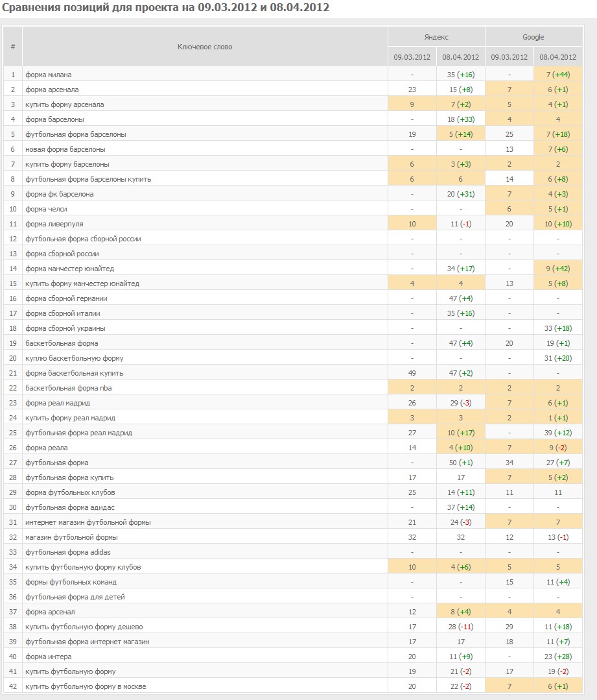Click Yandex value '28 (-11)' in row 38

pos(460,627)
